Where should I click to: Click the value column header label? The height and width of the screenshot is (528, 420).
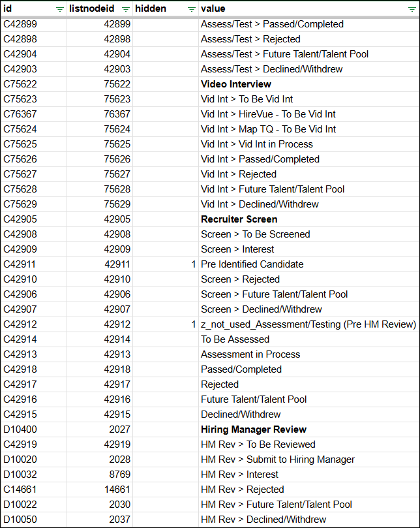[213, 8]
